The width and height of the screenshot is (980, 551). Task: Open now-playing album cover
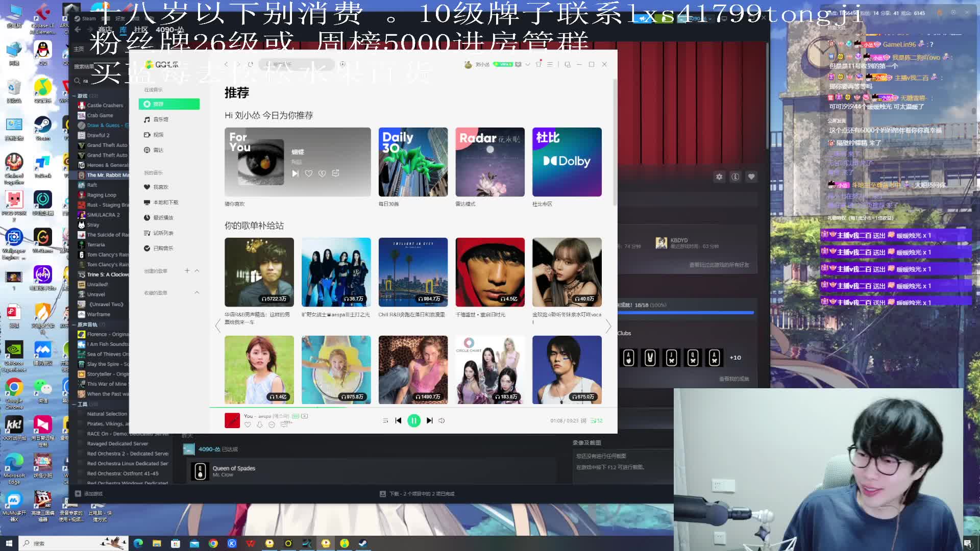[x=232, y=420]
